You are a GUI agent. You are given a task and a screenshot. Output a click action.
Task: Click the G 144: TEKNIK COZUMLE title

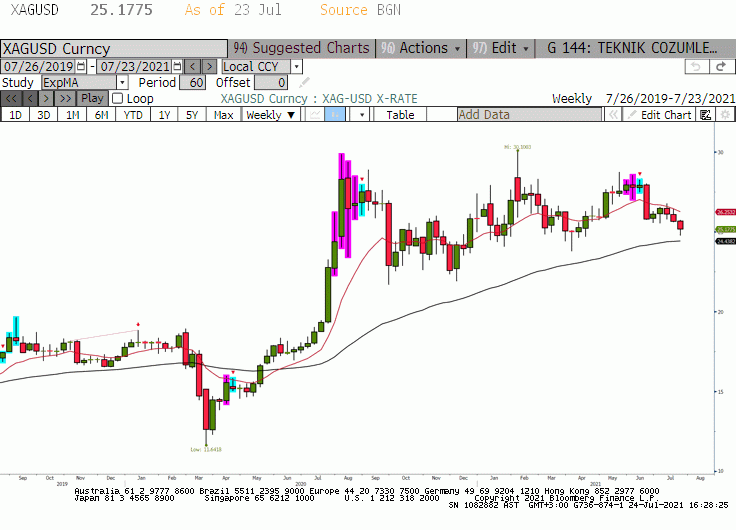pos(632,48)
